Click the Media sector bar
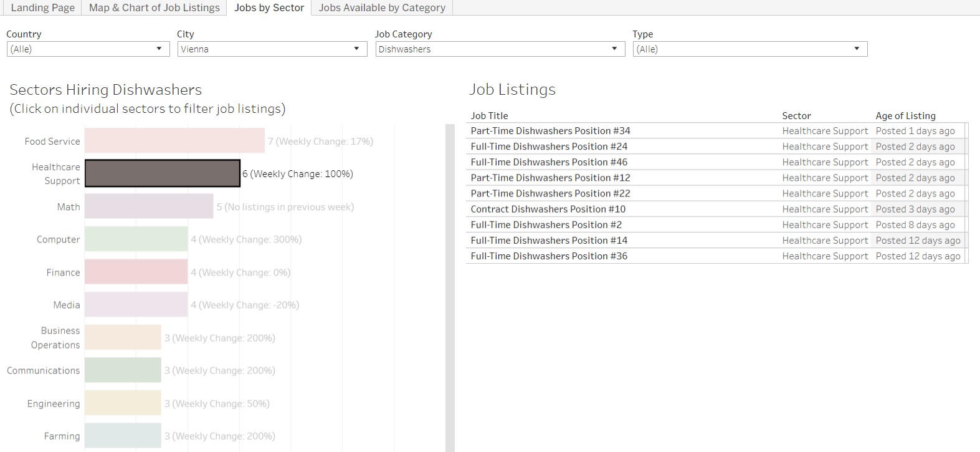 point(136,304)
